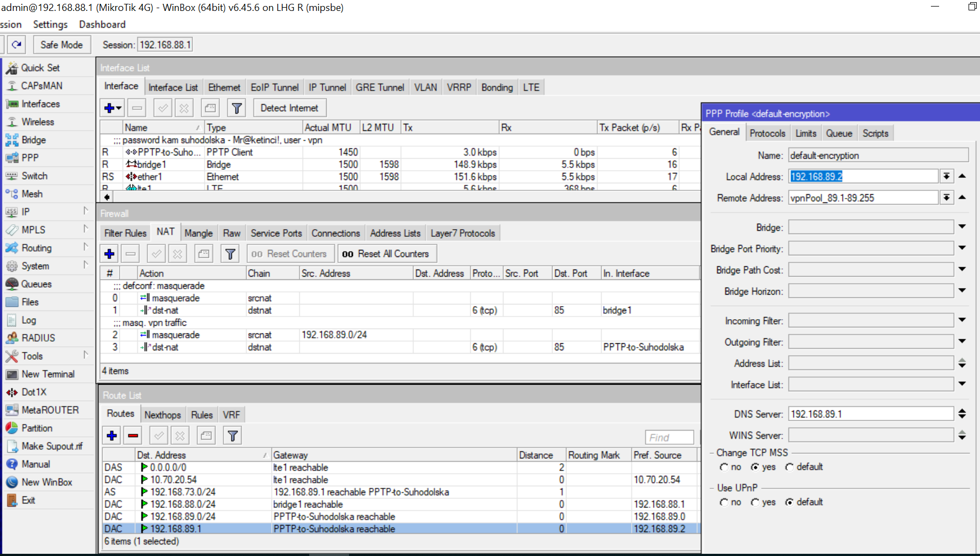Image resolution: width=980 pixels, height=556 pixels.
Task: Click the filter icon in Interface List toolbar
Action: click(237, 108)
